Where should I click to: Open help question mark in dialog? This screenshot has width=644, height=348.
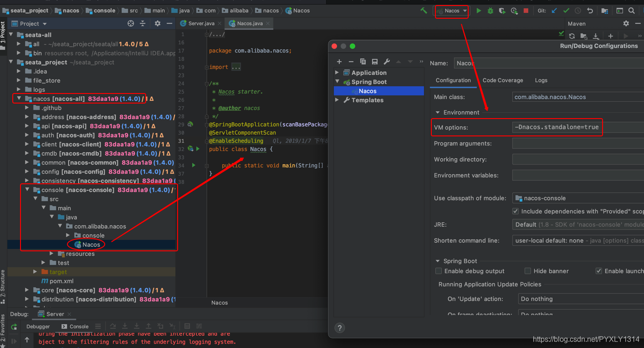(x=340, y=327)
